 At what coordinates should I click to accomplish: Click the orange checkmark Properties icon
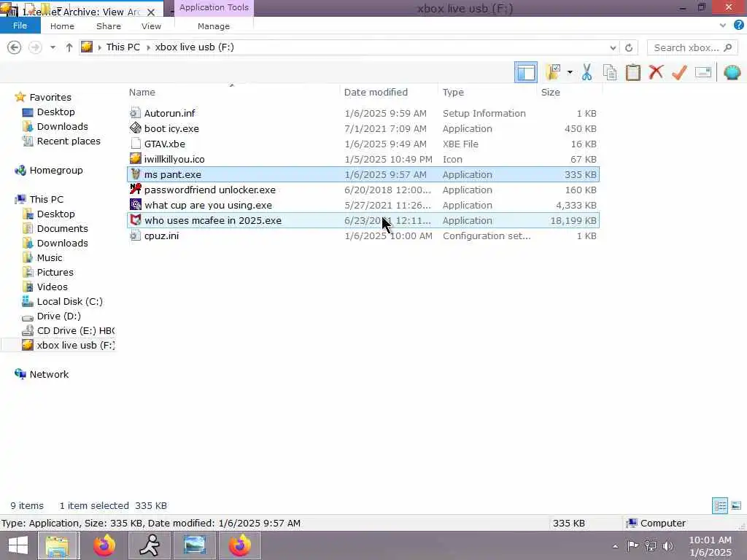pos(679,72)
